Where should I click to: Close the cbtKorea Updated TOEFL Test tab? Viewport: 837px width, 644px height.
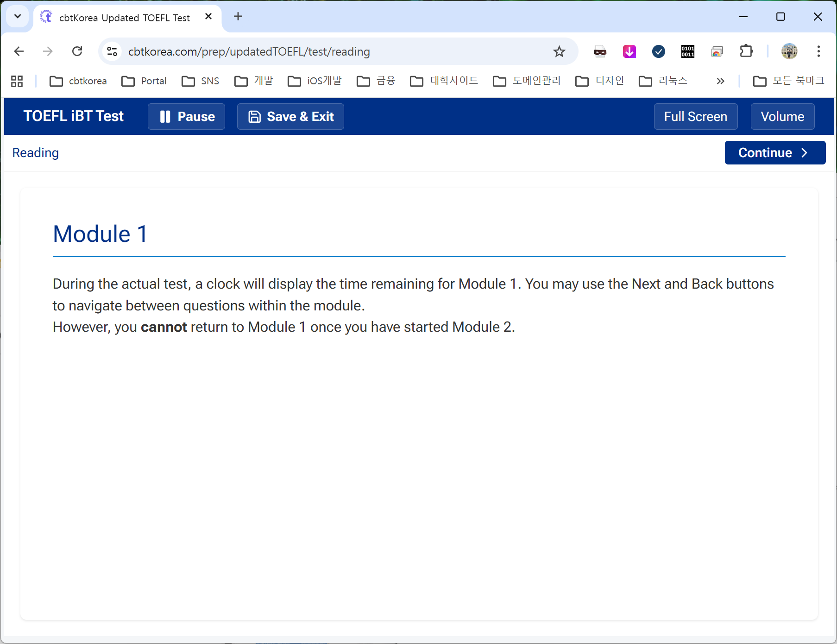click(208, 17)
